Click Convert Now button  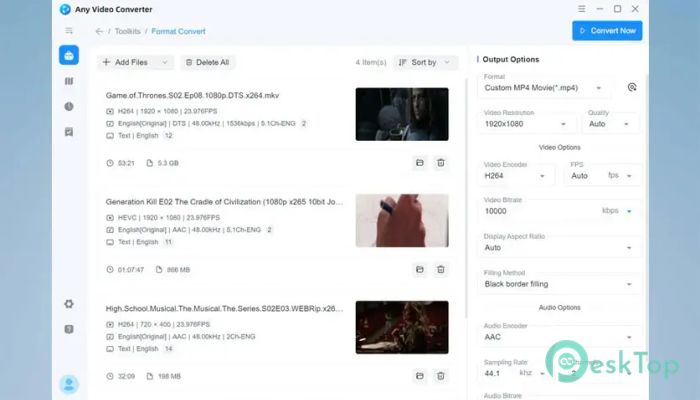607,31
